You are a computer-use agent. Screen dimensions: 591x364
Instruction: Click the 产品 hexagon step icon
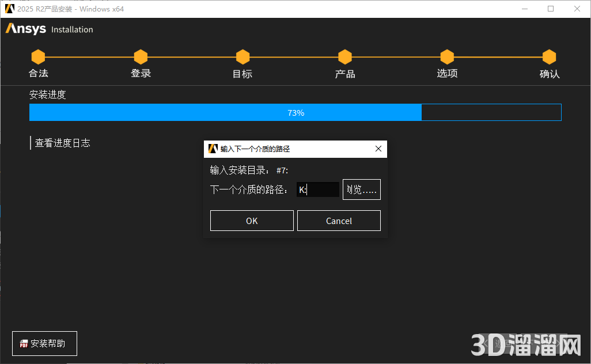344,56
